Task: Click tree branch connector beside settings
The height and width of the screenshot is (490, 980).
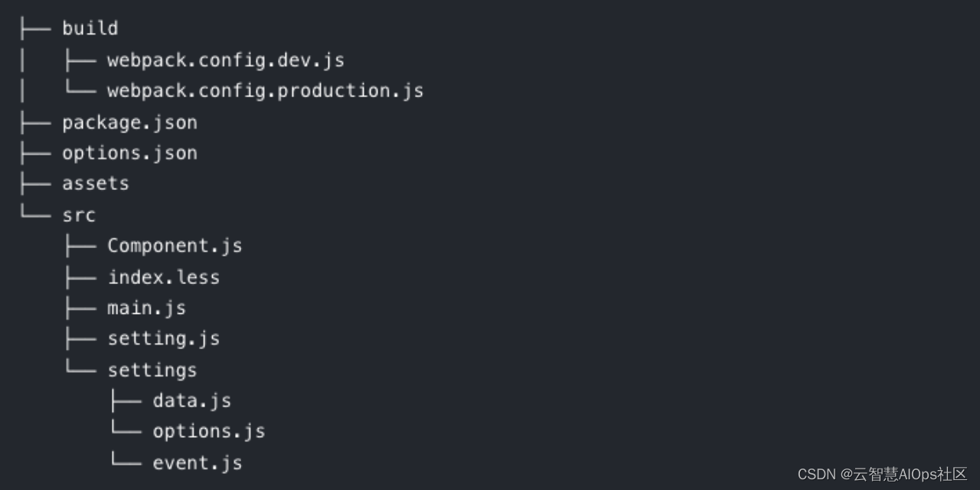Action: 80,369
